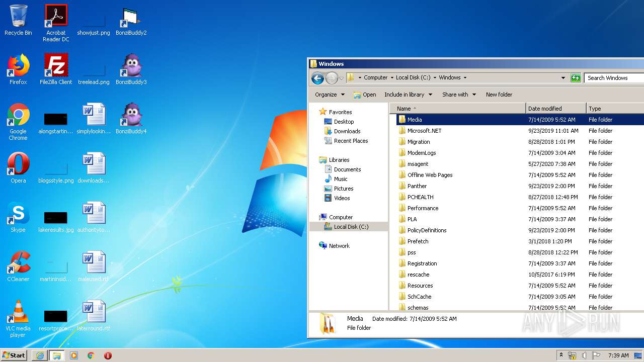Open Skype desktop shortcut
Viewport: 644px width, 362px height.
[x=18, y=217]
